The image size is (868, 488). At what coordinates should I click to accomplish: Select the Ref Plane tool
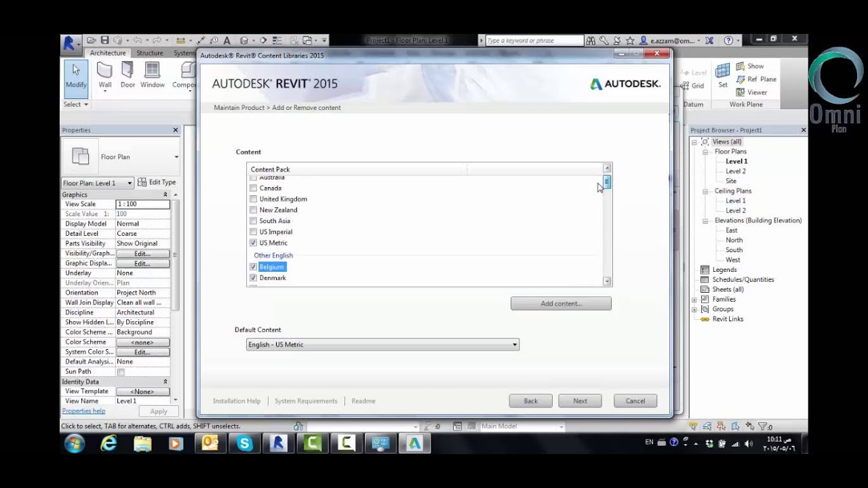[x=756, y=79]
